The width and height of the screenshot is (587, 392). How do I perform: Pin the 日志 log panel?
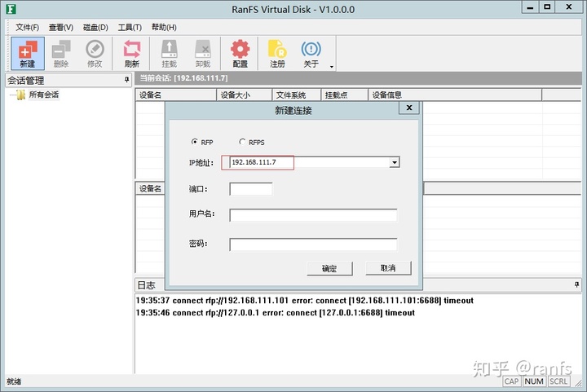click(x=576, y=285)
